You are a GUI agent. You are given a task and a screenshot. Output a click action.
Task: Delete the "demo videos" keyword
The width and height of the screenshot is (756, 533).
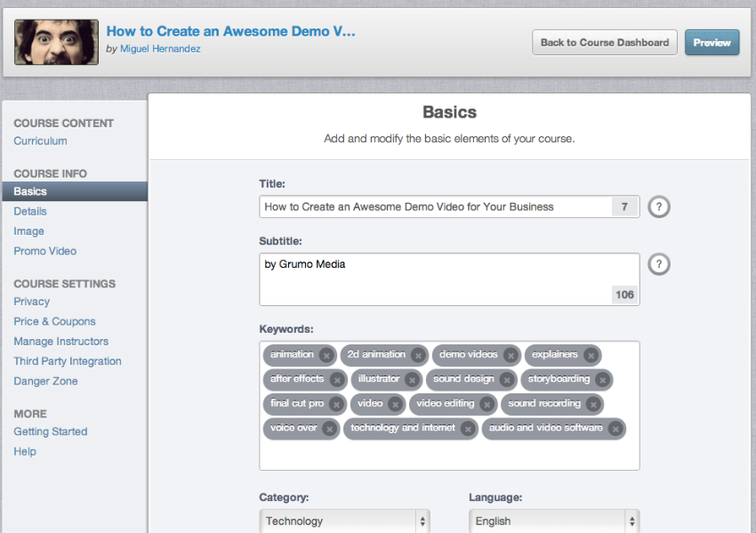coord(511,355)
